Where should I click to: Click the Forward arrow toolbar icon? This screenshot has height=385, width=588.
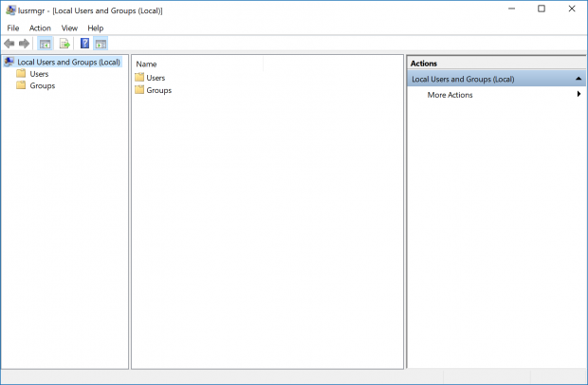click(x=24, y=44)
